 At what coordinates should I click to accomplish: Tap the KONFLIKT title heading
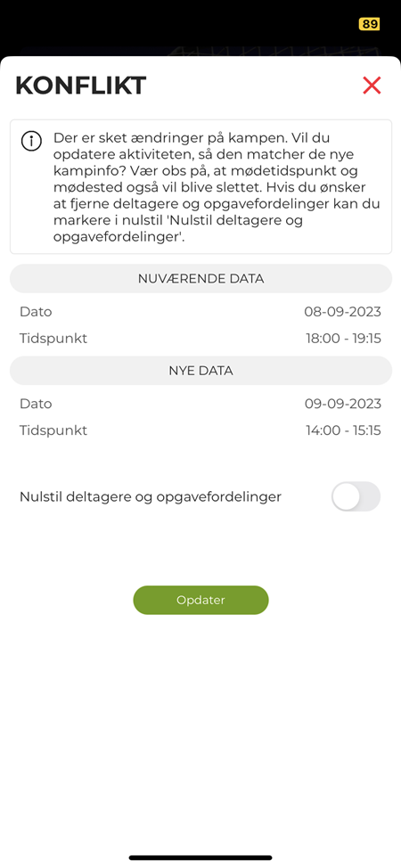81,86
